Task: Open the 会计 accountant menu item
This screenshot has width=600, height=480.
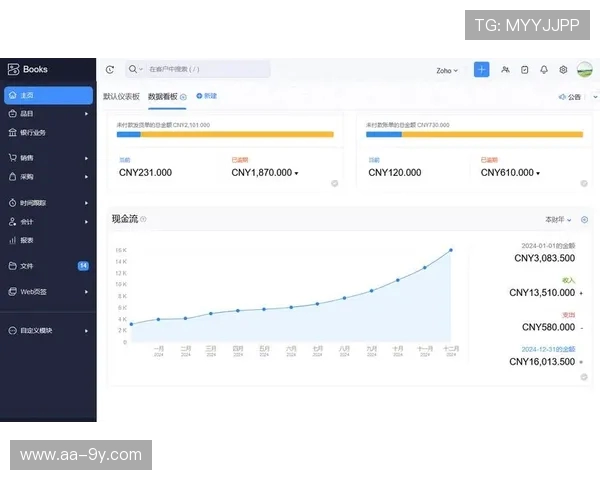Action: tap(48, 222)
